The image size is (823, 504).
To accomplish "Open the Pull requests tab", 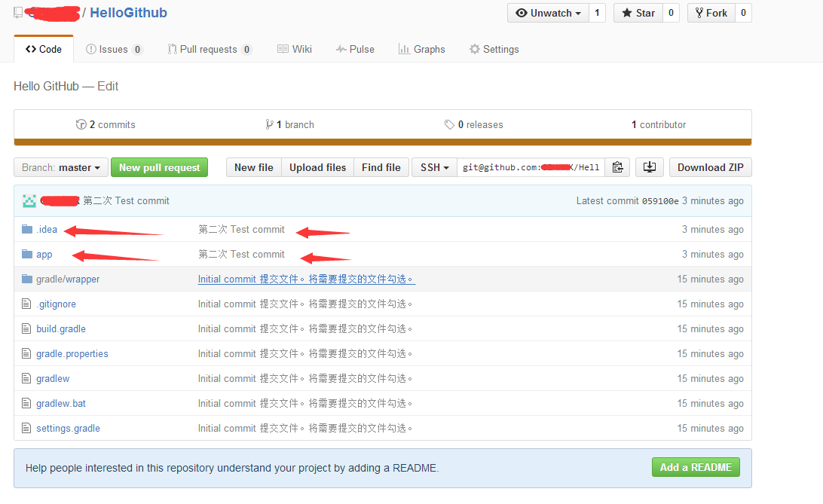I will (x=210, y=49).
